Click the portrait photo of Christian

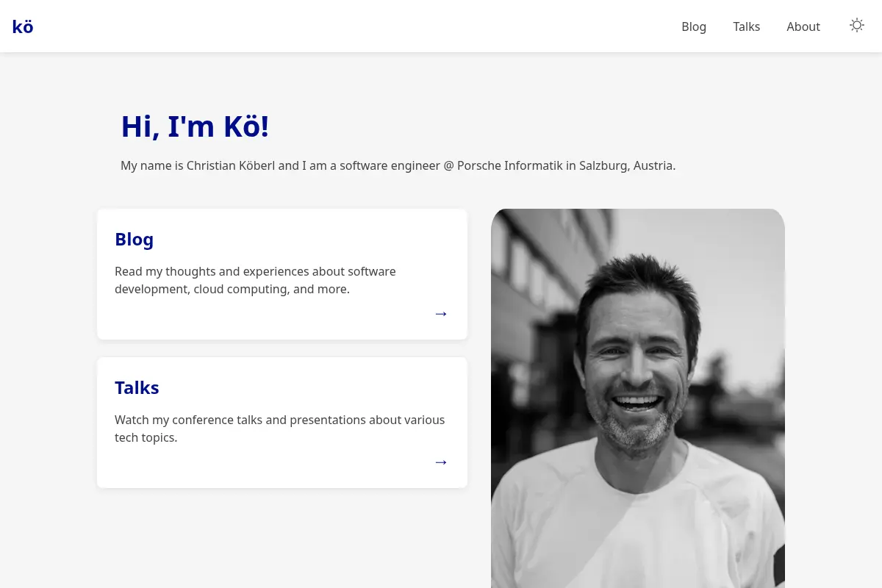[638, 398]
